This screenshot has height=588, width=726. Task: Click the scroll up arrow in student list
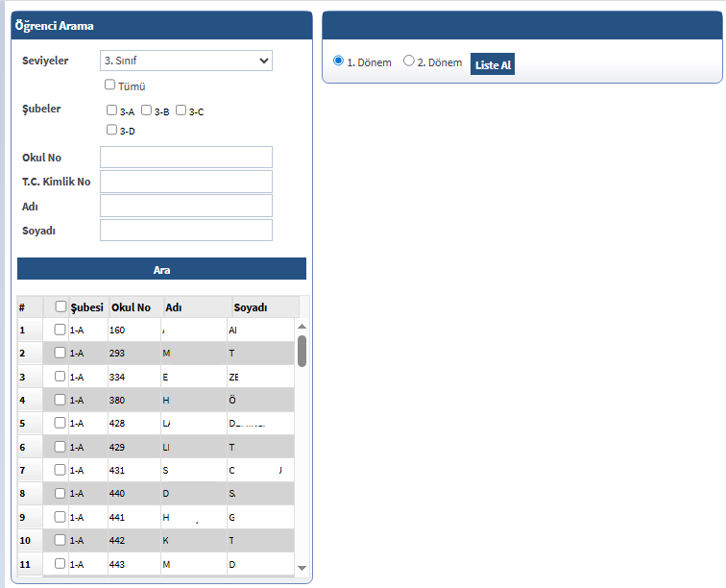pyautogui.click(x=302, y=326)
